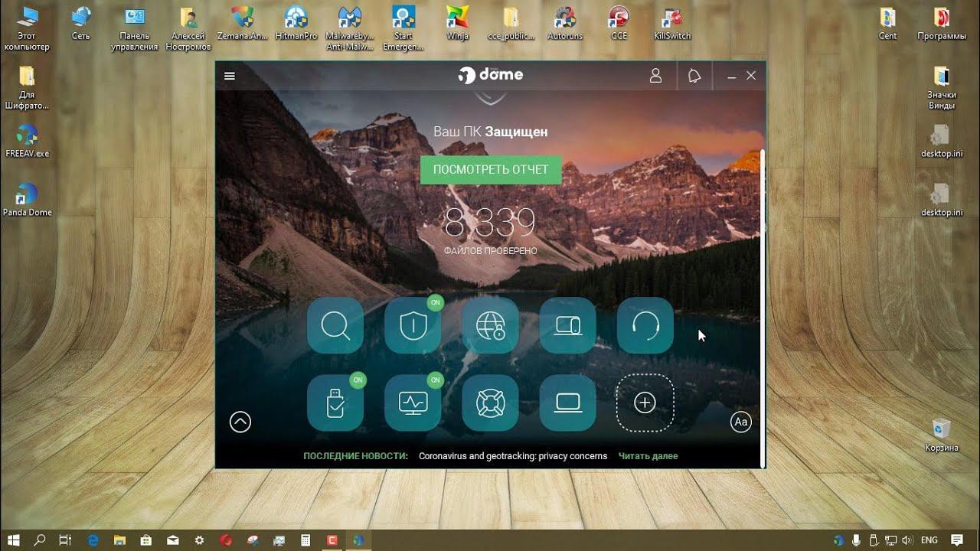Screen dimensions: 980x551
Task: Click the ENG language indicator
Action: (x=929, y=540)
